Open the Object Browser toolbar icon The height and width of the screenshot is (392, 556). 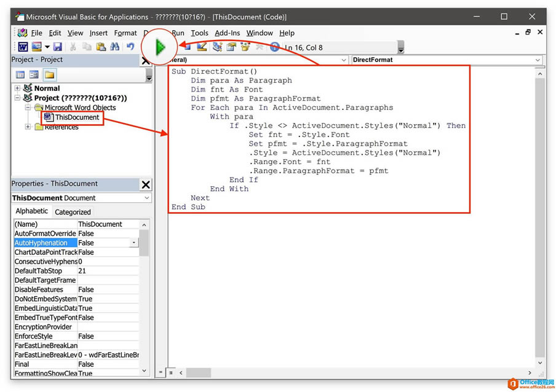(x=245, y=47)
